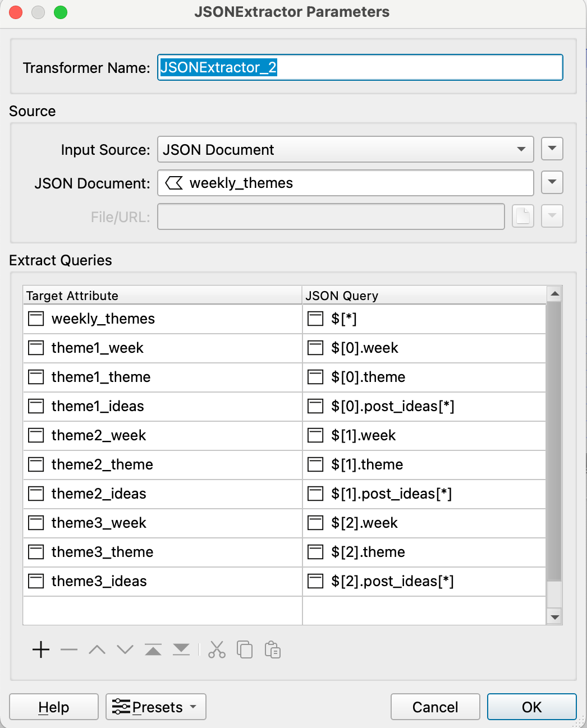Viewport: 587px width, 728px height.
Task: Click the move to bottom icon
Action: click(181, 650)
